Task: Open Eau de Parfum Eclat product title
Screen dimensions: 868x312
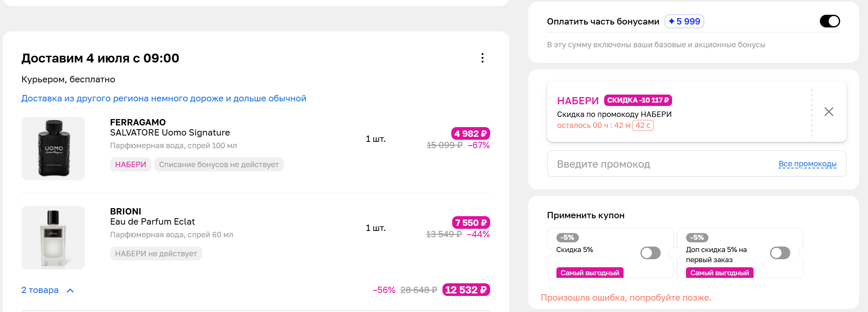Action: tap(152, 222)
